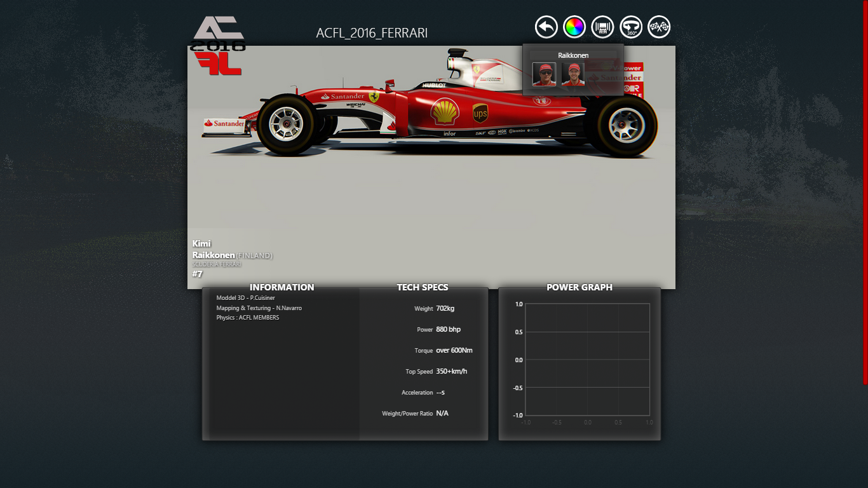Click the driver first name Kimi

(x=201, y=243)
